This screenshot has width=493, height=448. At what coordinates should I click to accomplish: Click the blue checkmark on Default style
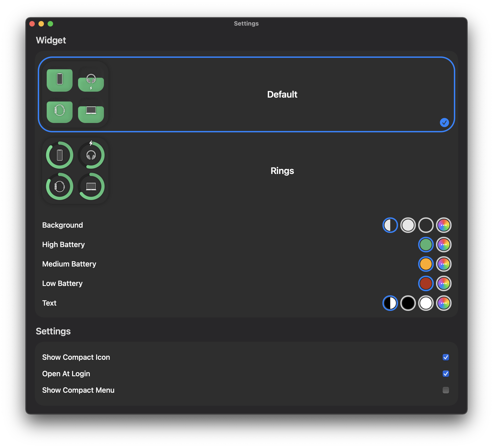point(444,122)
